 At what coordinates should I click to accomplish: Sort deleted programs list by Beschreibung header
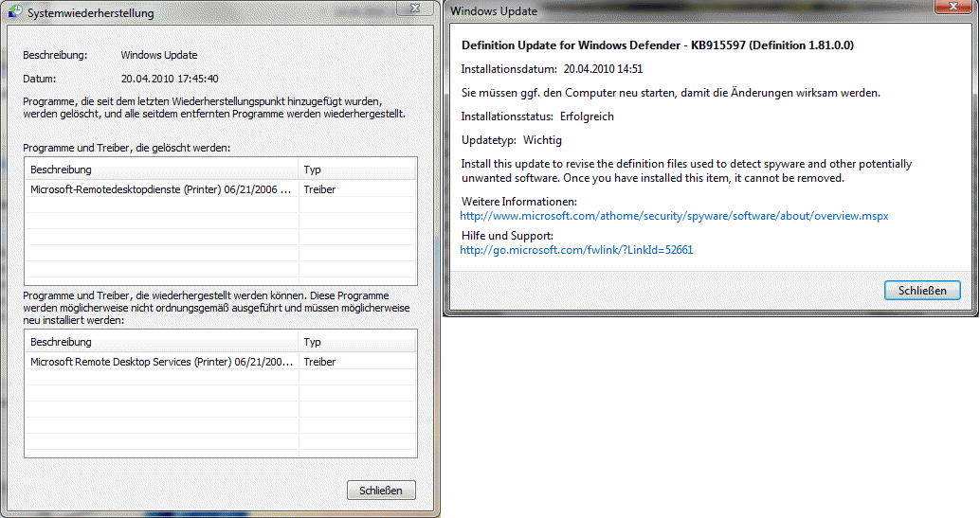161,170
